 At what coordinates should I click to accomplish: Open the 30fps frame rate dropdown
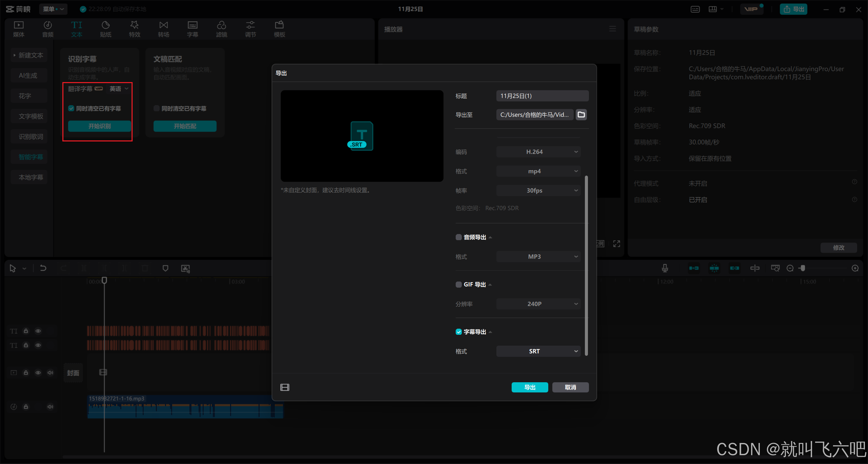click(x=538, y=191)
